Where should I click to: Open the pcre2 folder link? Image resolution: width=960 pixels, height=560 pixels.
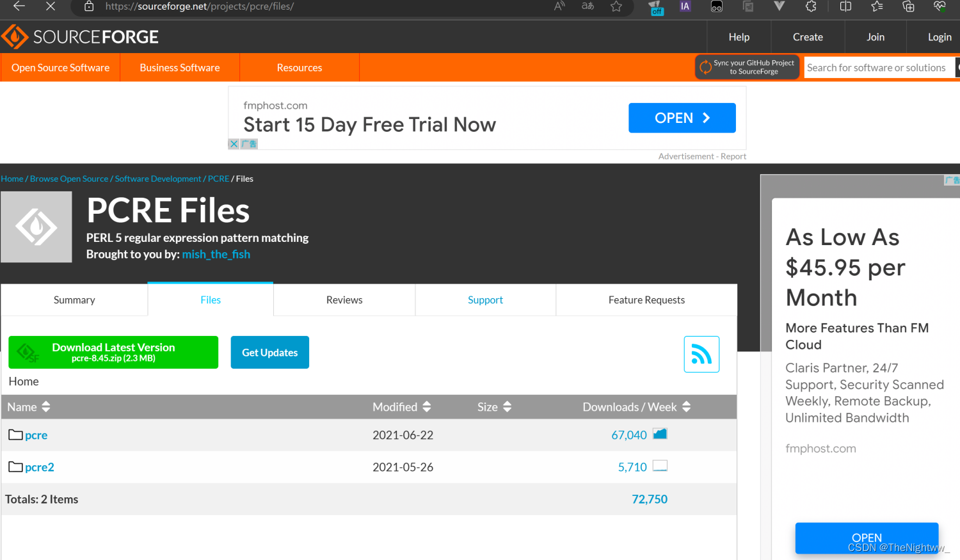[40, 467]
